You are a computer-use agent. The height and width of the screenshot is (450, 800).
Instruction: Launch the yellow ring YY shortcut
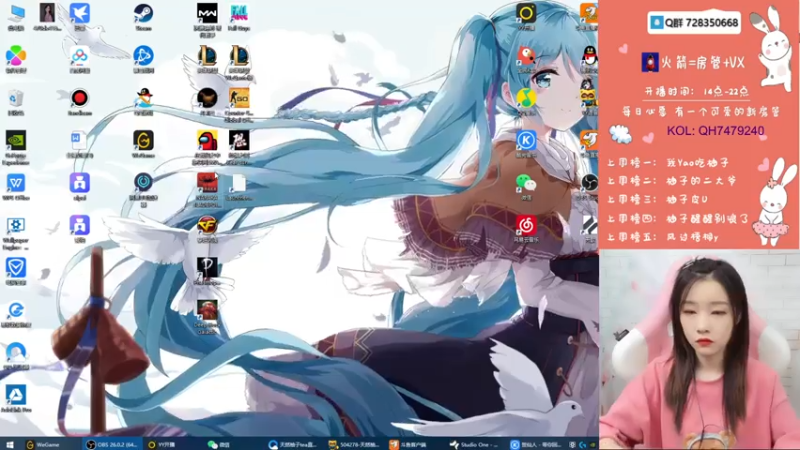click(526, 15)
